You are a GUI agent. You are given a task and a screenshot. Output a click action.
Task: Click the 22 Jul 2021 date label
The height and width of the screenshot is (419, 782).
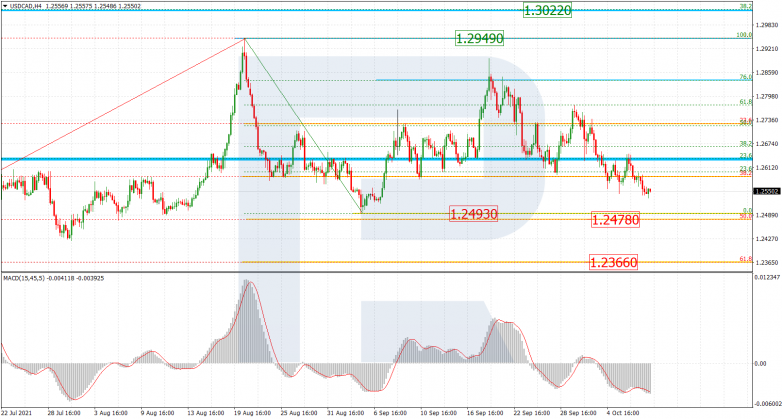pyautogui.click(x=16, y=414)
